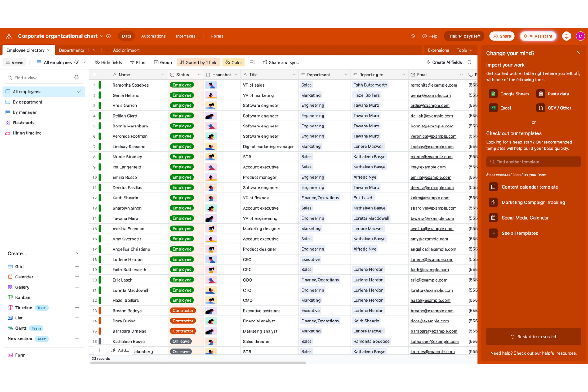The image size is (588, 392).
Task: Select the Hiring timeline view
Action: click(26, 133)
